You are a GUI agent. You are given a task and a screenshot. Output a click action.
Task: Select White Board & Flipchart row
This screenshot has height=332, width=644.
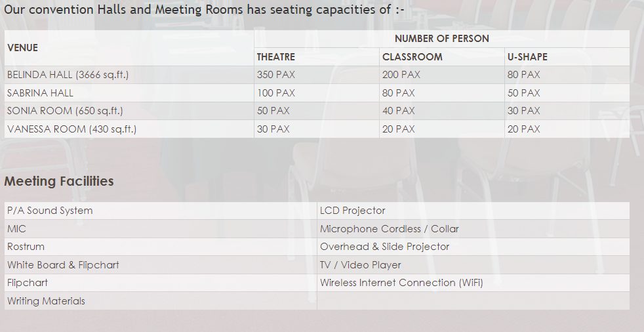pos(161,265)
